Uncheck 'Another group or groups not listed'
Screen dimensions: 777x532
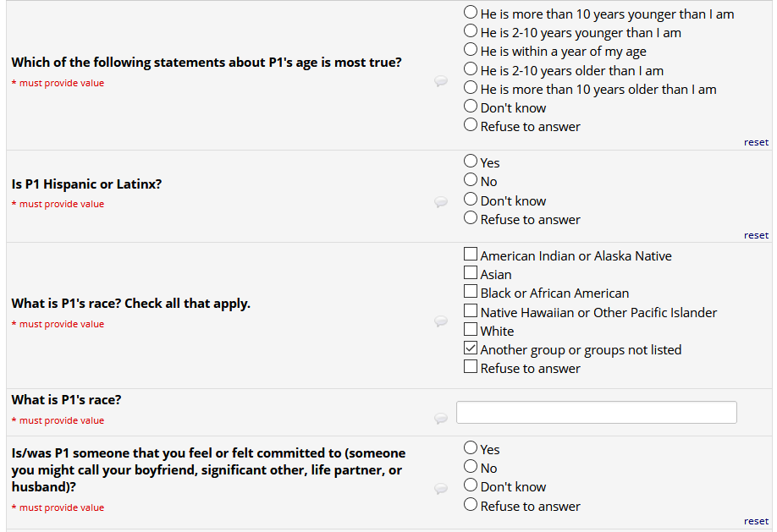click(x=471, y=348)
